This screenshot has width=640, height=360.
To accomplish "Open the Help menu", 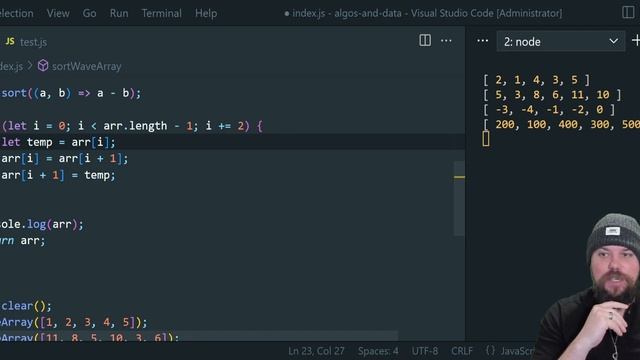I will coord(206,13).
